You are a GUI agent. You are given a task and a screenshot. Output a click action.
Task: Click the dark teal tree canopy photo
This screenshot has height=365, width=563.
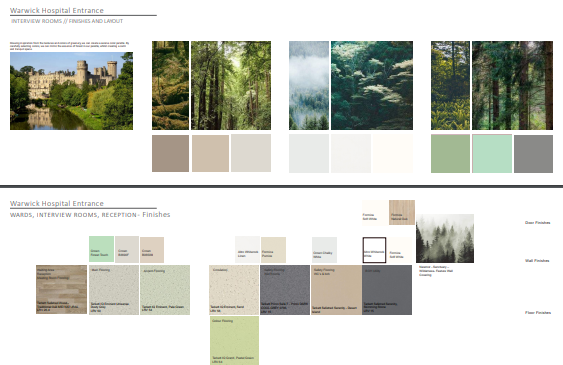pos(372,85)
